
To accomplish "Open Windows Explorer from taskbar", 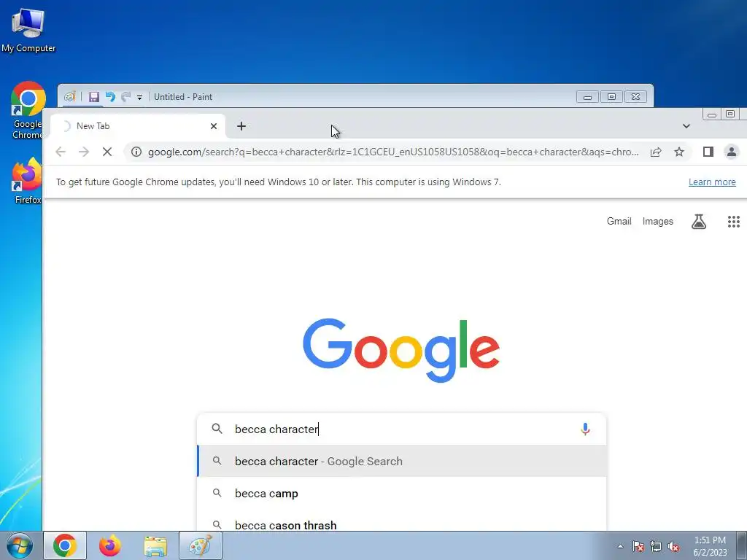I will (x=155, y=546).
